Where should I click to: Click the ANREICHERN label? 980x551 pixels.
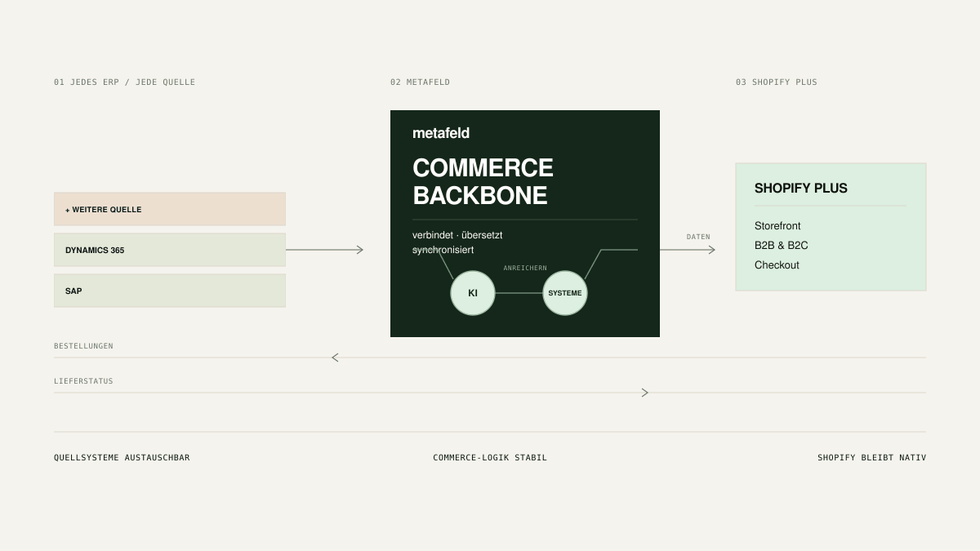(525, 268)
